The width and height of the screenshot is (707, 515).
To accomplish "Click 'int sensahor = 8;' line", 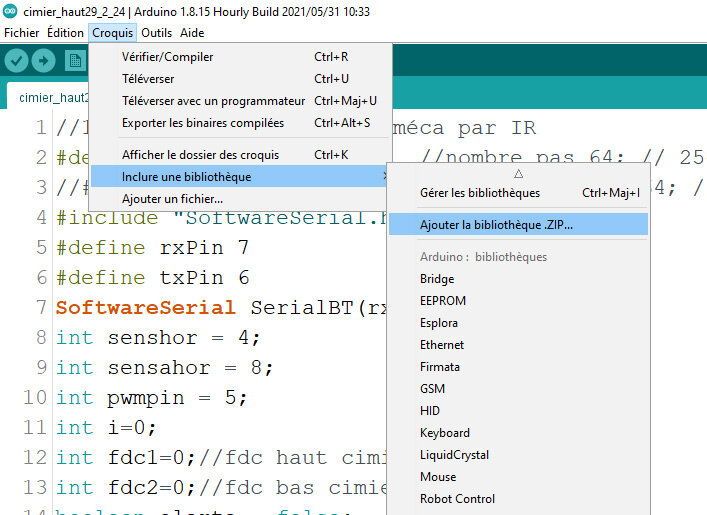I will [165, 368].
